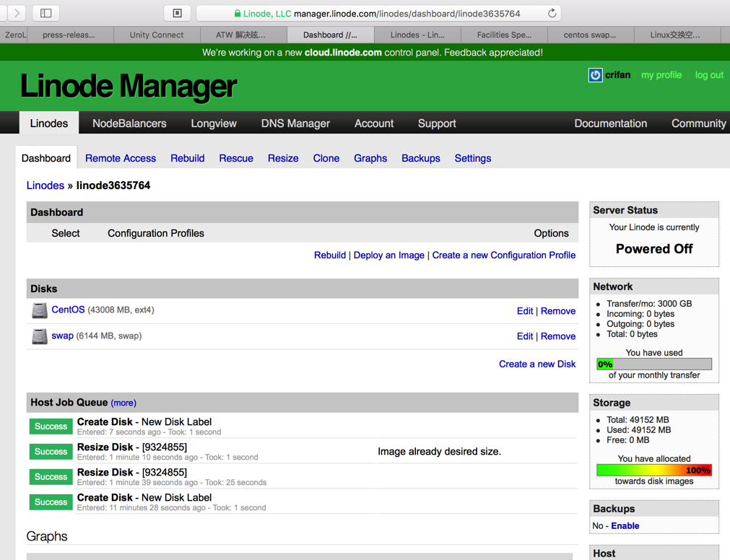Screen dimensions: 730x560
Task: Switch to the centos swap... browser tab
Action: click(x=591, y=35)
